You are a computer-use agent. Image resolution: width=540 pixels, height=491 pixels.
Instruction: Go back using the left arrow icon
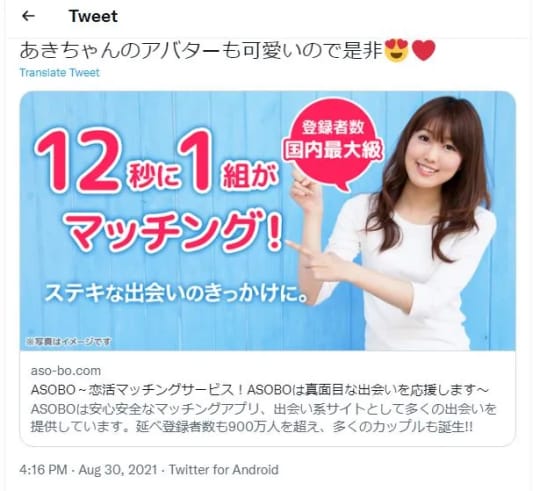[x=28, y=16]
